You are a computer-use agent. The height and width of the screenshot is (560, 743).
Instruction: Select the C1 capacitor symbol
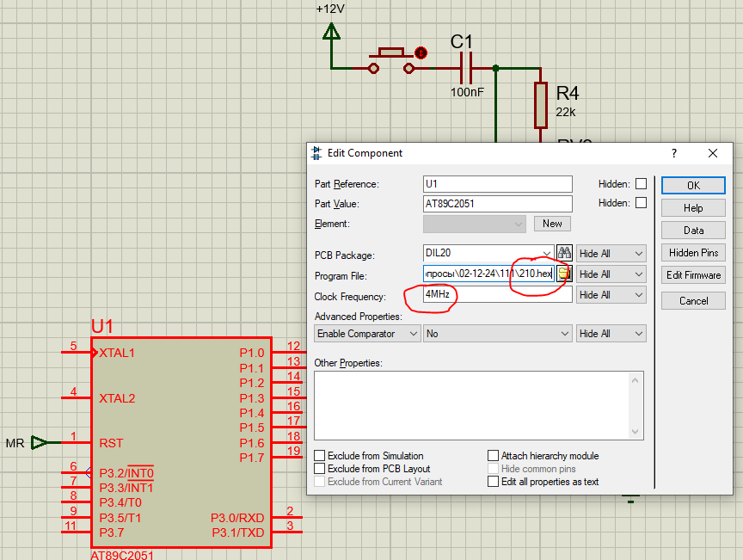pos(466,68)
